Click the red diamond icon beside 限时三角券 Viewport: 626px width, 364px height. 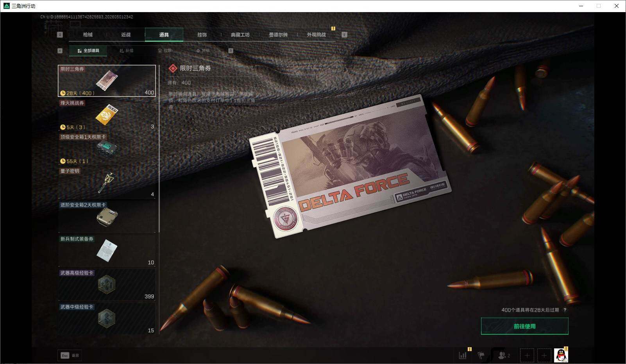tap(173, 68)
